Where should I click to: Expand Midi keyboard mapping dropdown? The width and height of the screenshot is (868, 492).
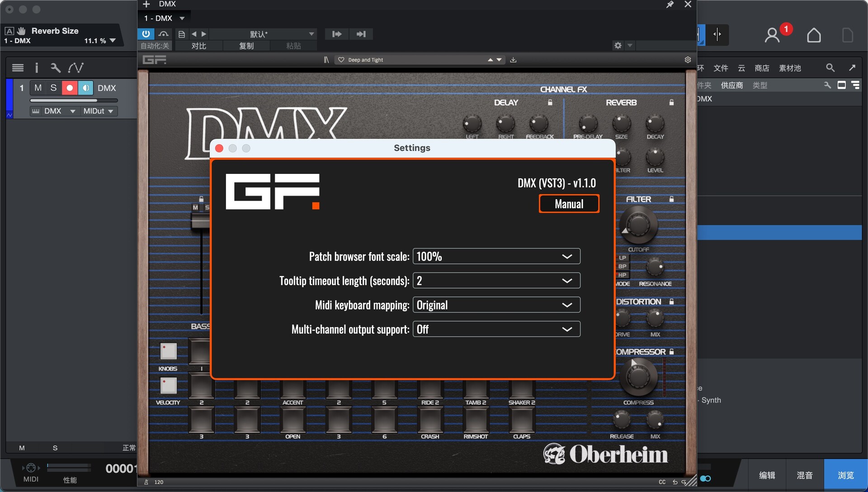coord(496,305)
